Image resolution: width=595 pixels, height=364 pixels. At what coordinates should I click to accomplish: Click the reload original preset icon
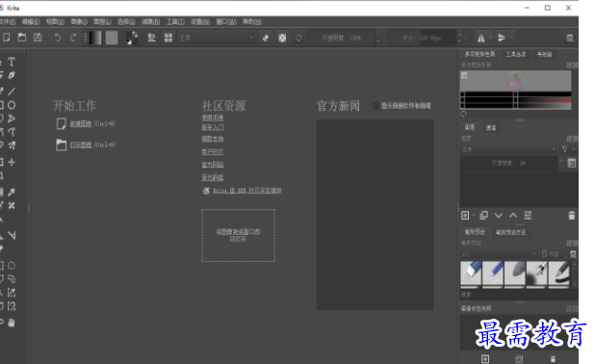[x=298, y=38]
